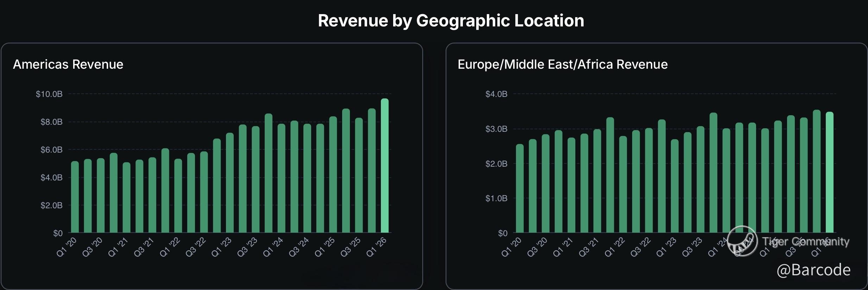Click the $6.0B gridline label in Americas chart
The width and height of the screenshot is (868, 290).
click(x=51, y=150)
